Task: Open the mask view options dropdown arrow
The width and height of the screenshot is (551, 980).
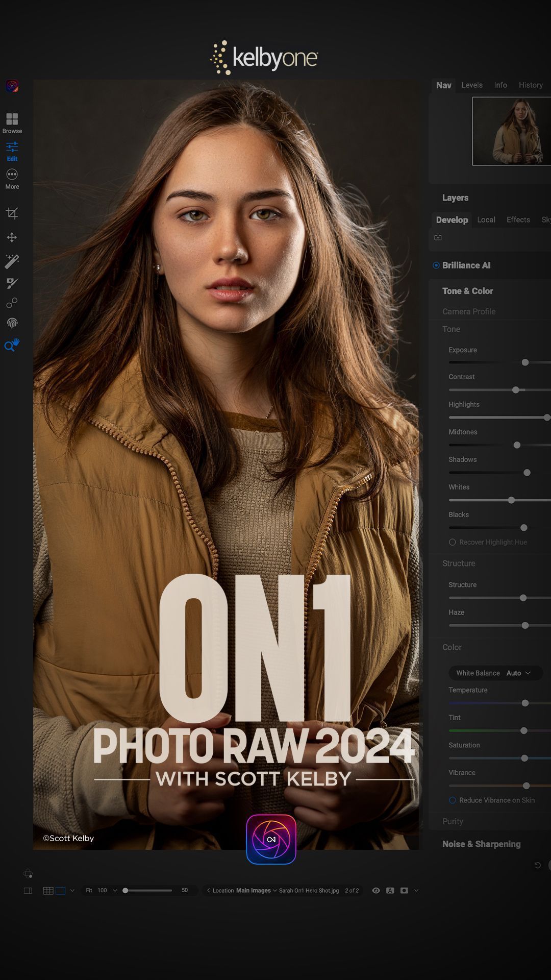Action: pyautogui.click(x=416, y=891)
